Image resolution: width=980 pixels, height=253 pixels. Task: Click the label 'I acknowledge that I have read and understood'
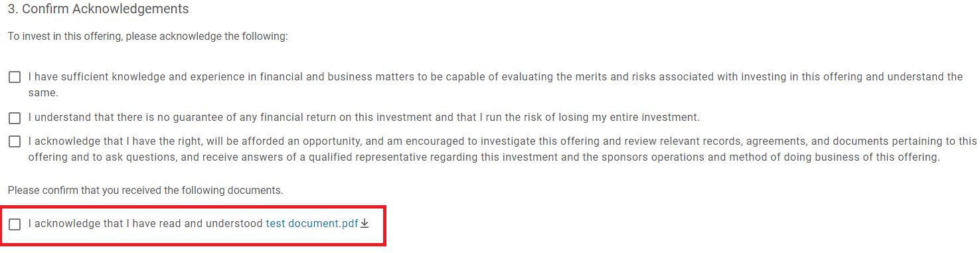(x=145, y=224)
